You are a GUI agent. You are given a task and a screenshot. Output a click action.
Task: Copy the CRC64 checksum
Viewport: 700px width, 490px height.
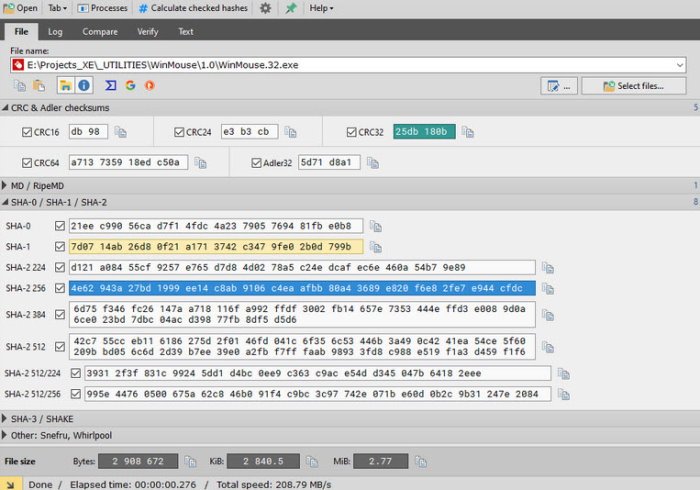pyautogui.click(x=200, y=163)
